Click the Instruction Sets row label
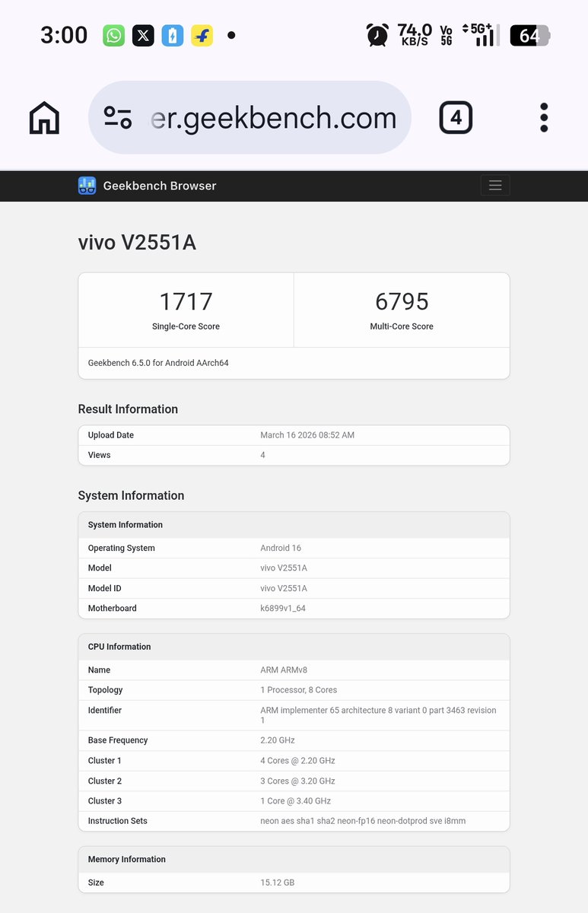The width and height of the screenshot is (588, 913). [118, 821]
